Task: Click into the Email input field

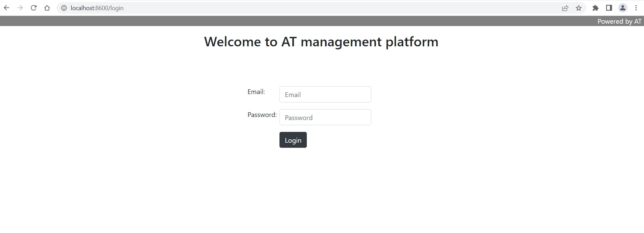Action: click(x=325, y=94)
